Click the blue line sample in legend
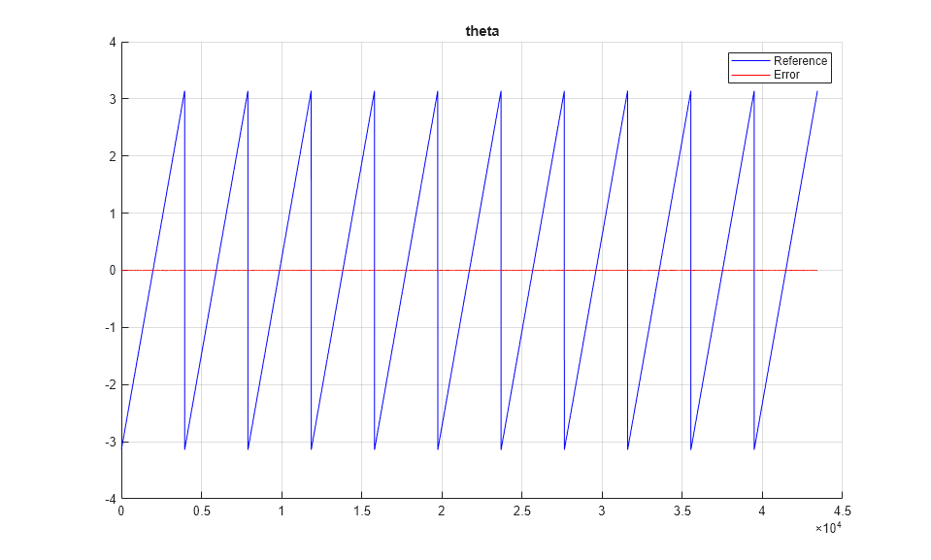The image size is (931, 560). [750, 61]
